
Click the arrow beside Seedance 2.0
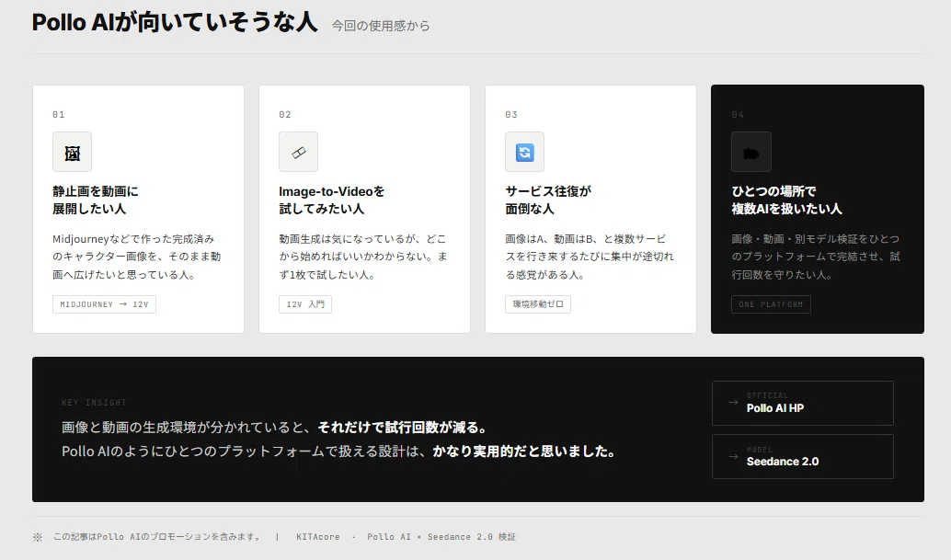coord(733,456)
